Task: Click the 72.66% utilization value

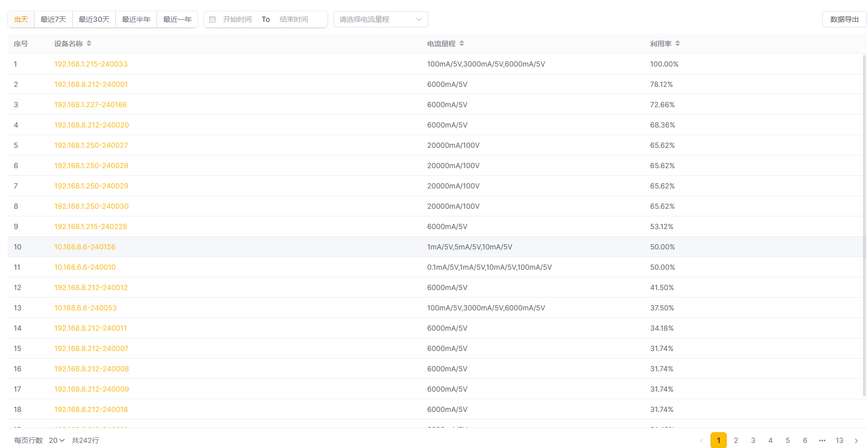Action: point(662,105)
